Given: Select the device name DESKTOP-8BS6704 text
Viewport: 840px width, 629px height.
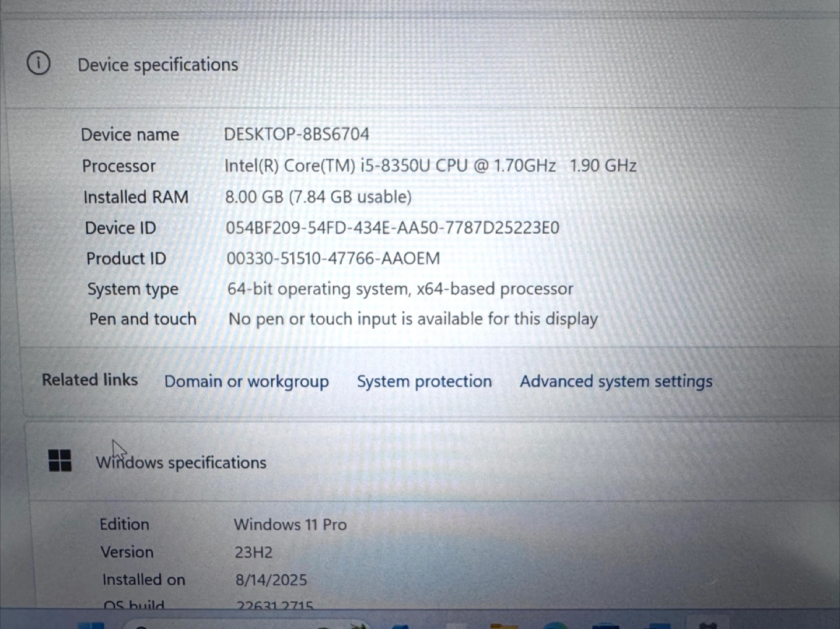Looking at the screenshot, I should [x=296, y=134].
